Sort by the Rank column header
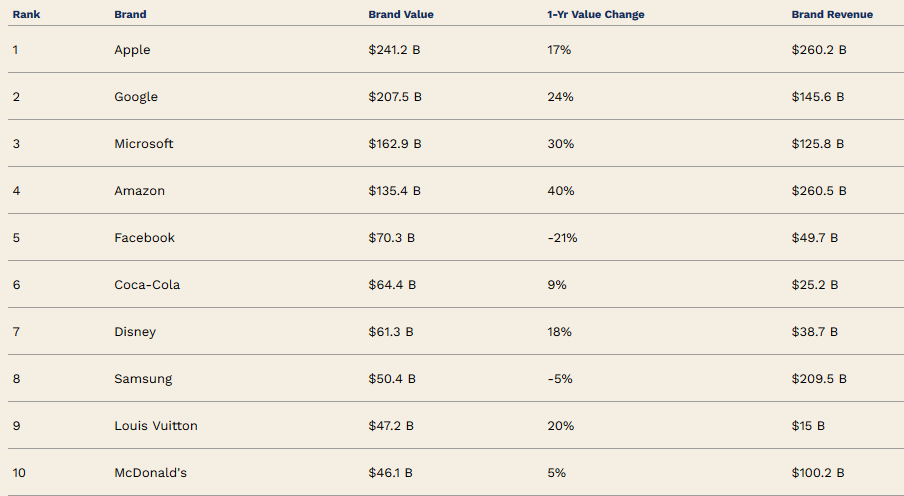904x496 pixels. click(27, 14)
